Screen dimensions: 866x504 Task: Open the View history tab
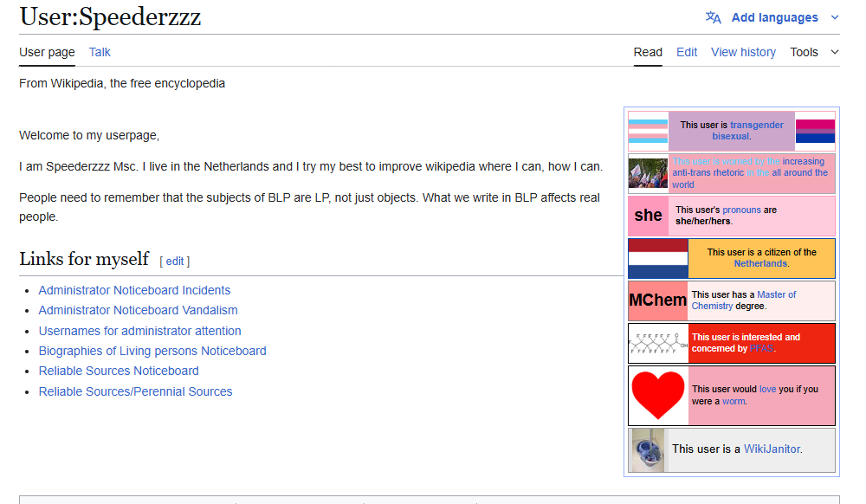(743, 52)
